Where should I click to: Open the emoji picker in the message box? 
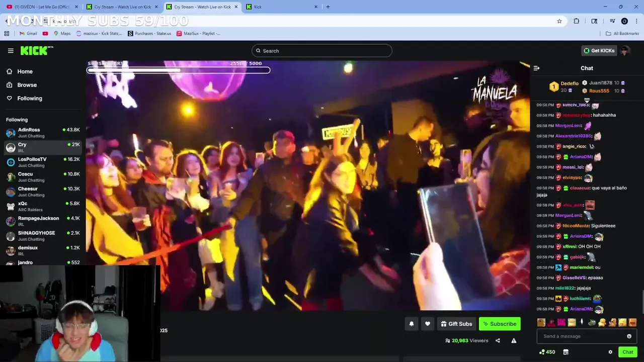tap(629, 336)
